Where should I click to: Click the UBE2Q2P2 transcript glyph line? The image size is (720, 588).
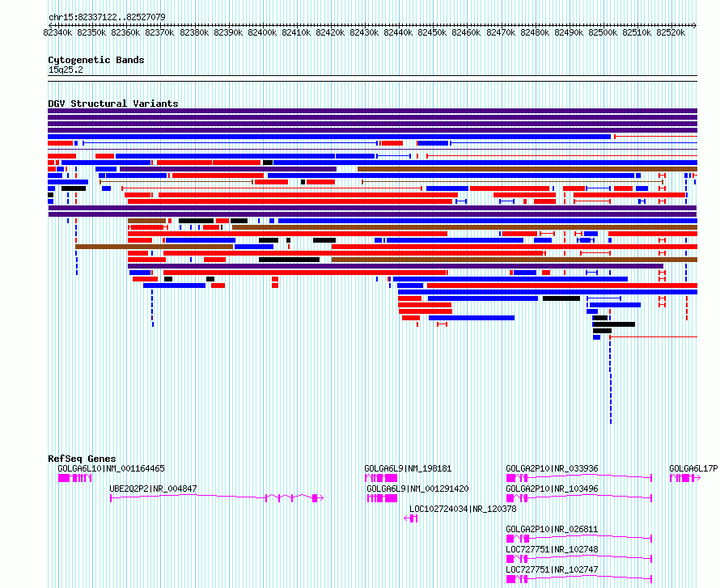click(217, 498)
